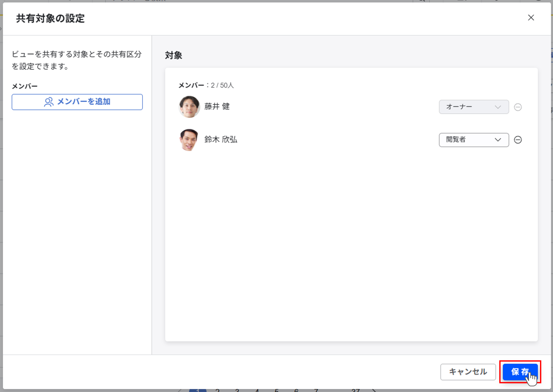Image resolution: width=553 pixels, height=392 pixels.
Task: Click the people icon inside メンバーを追加
Action: (48, 102)
